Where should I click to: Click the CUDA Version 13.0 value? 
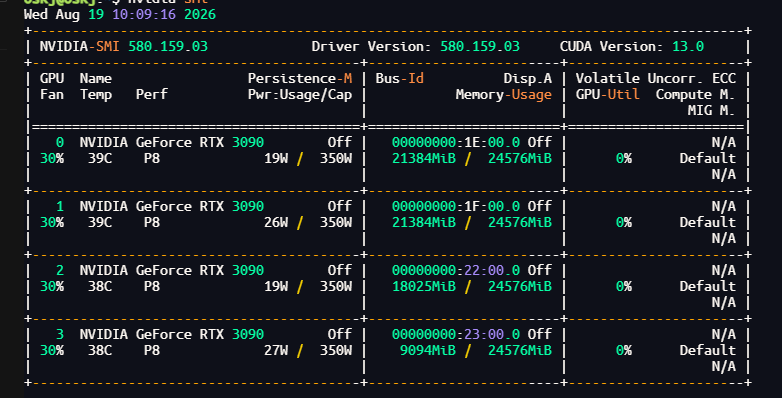click(688, 46)
